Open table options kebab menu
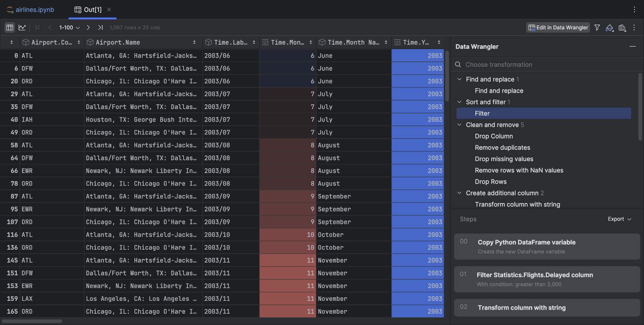Screen dimensions: 644x325 click(634, 27)
